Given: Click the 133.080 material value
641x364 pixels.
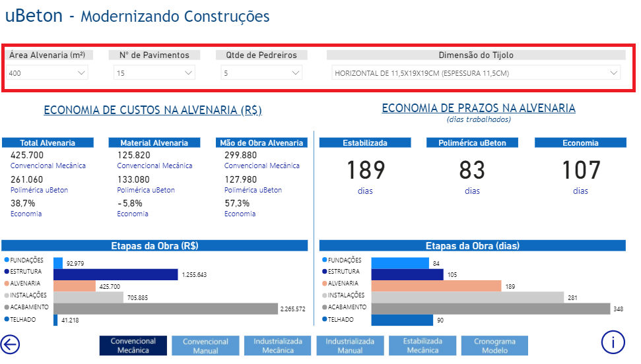Looking at the screenshot, I should (133, 180).
